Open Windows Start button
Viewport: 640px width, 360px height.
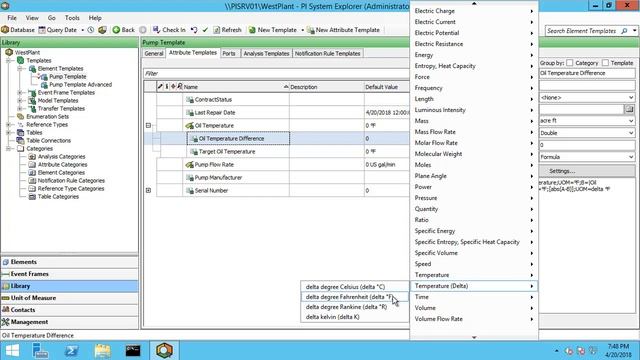12,351
